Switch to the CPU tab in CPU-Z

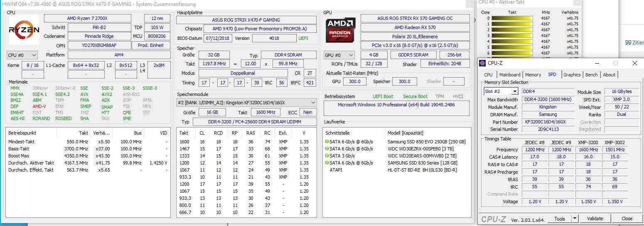click(x=489, y=75)
